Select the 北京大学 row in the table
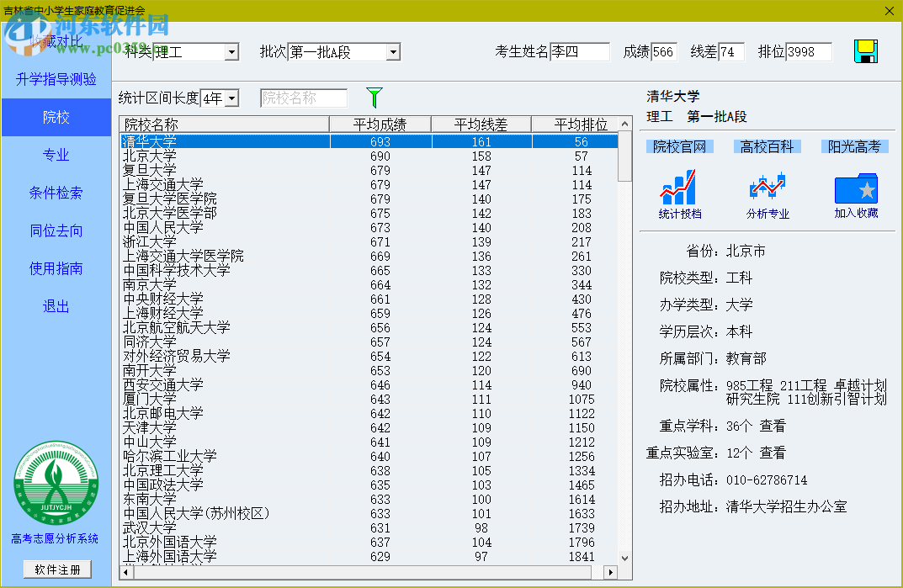This screenshot has height=588, width=903. pos(150,156)
